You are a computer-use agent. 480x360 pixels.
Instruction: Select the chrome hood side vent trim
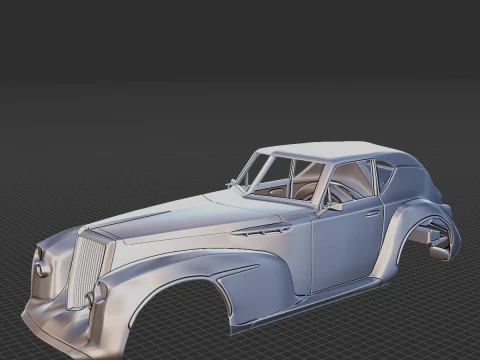pyautogui.click(x=262, y=229)
